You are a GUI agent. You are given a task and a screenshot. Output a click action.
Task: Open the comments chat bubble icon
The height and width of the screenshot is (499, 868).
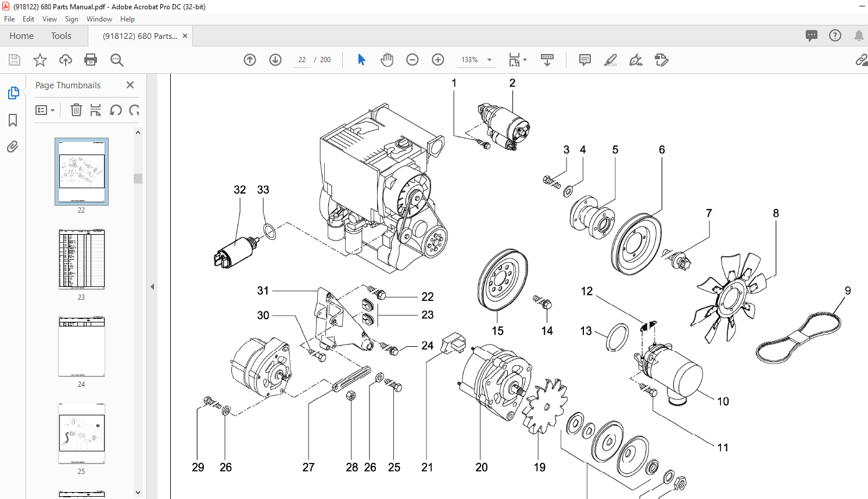[812, 35]
